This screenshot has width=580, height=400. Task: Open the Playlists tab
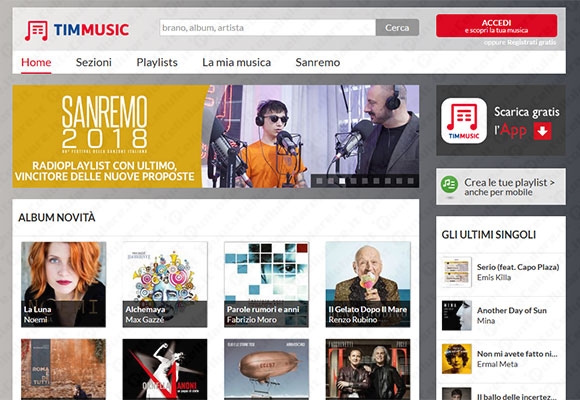(157, 62)
